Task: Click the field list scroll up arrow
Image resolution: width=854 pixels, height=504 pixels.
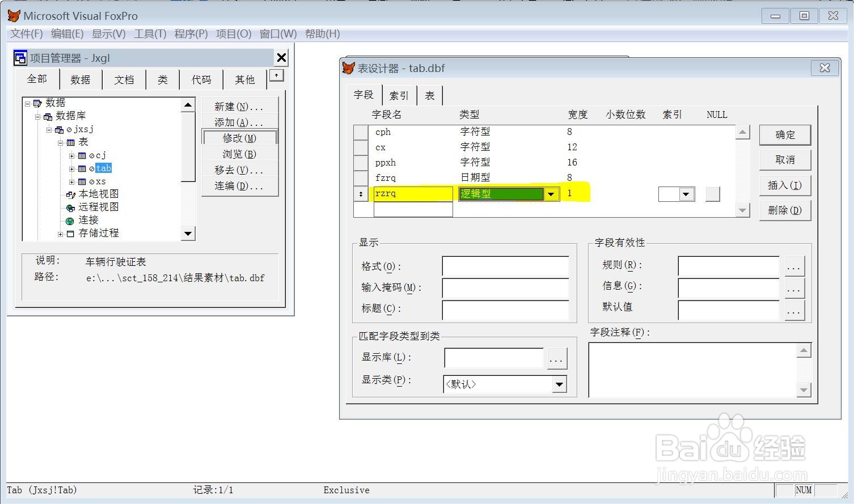Action: pyautogui.click(x=742, y=133)
